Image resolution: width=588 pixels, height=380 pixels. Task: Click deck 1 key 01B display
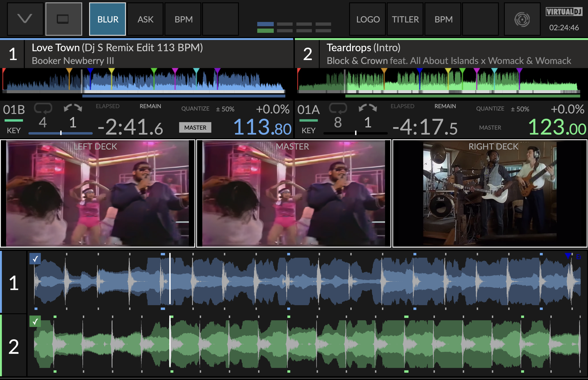(x=14, y=110)
